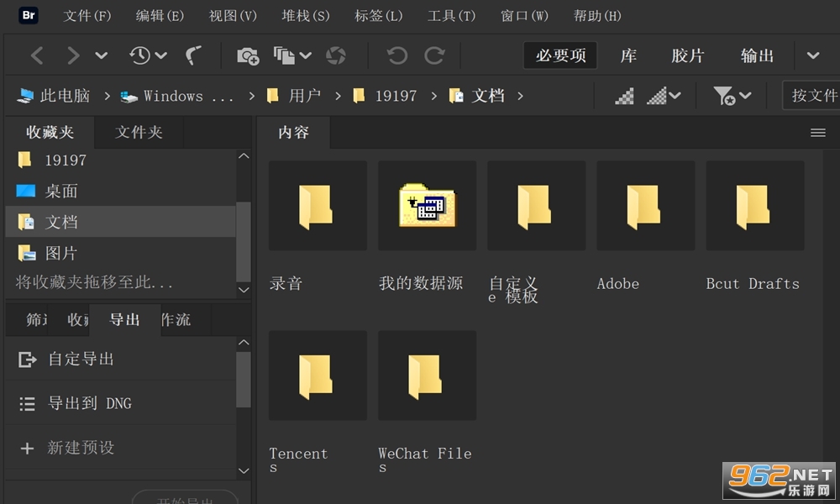Select the WeChat Files folder thumbnail
Image resolution: width=840 pixels, height=504 pixels.
(x=427, y=375)
